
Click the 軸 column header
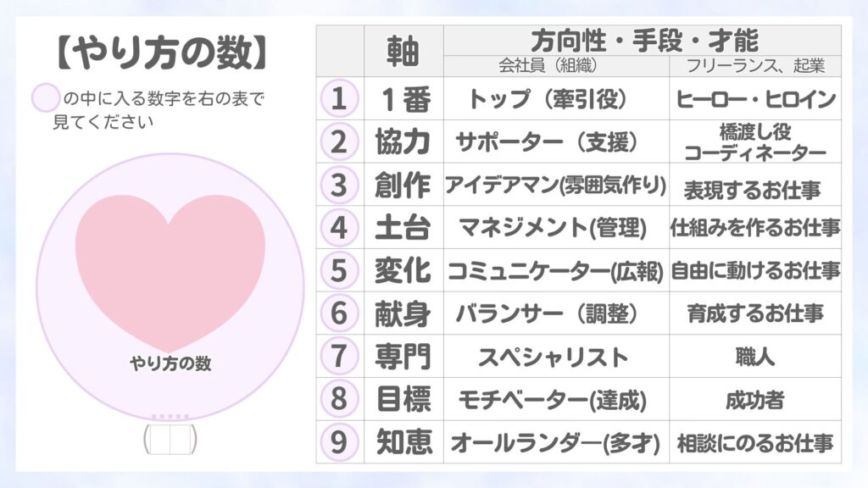(403, 52)
